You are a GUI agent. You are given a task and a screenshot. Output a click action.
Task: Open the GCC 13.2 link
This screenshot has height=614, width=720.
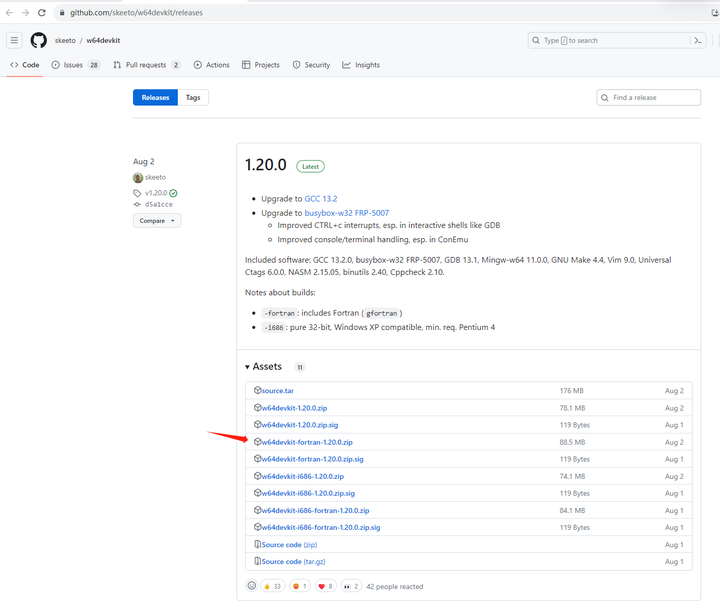pos(321,199)
